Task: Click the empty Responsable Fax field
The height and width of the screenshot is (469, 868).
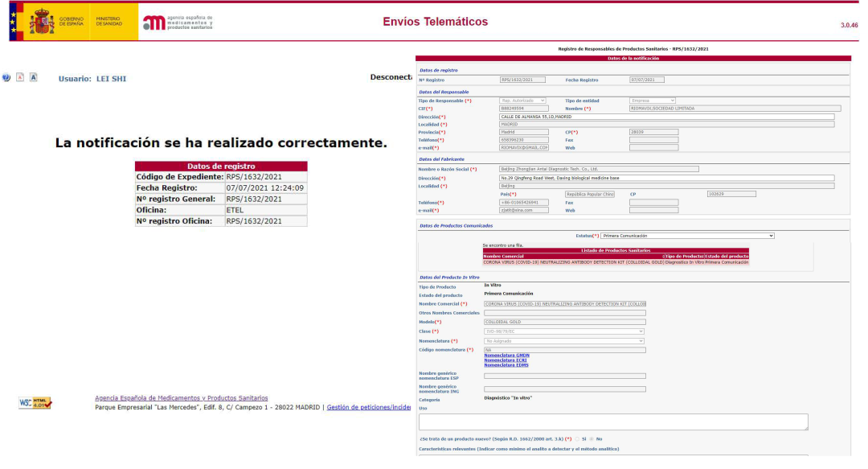Action: pyautogui.click(x=653, y=140)
